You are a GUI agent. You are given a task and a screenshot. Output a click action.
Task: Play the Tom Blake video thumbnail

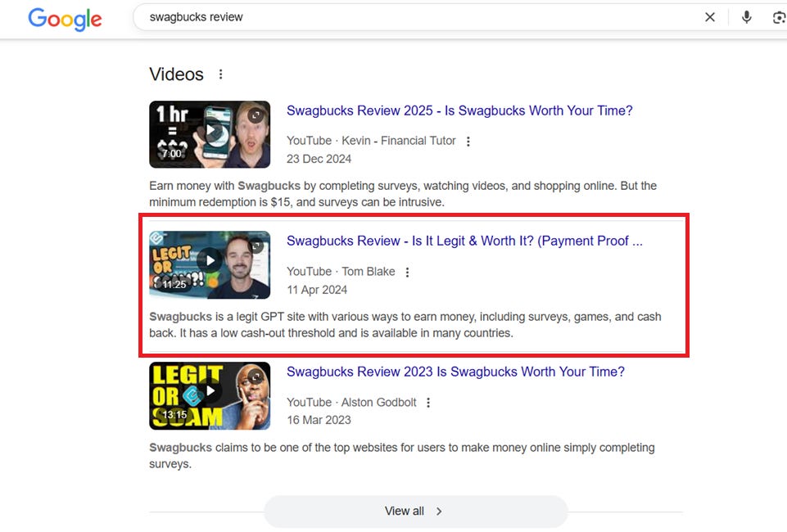click(210, 264)
